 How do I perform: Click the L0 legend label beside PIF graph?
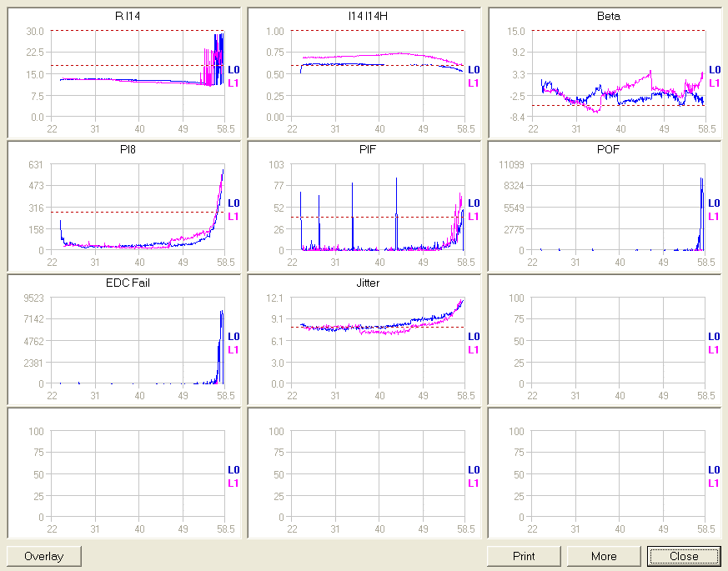click(x=474, y=203)
